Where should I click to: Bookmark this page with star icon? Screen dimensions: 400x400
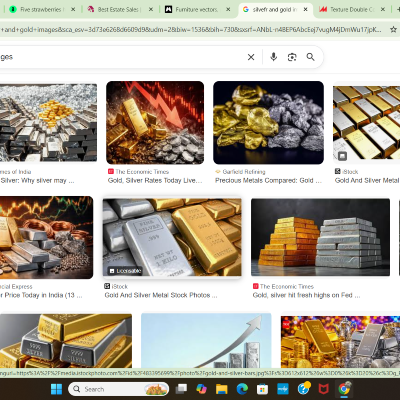393,30
